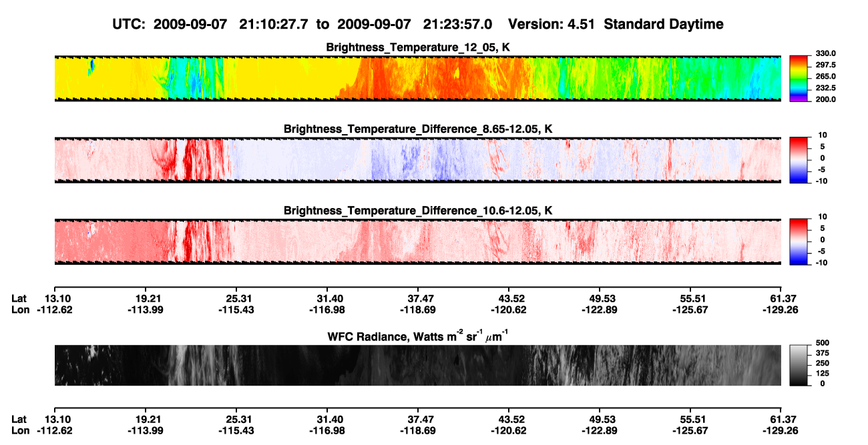
Task: Click the title "Brightness_Temperature_12_05, K"
Action: click(x=418, y=47)
